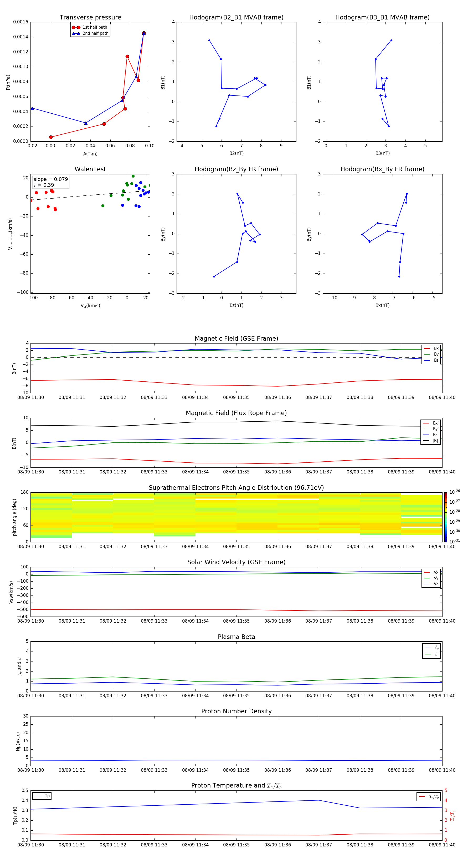
Task: Click the "Magnetic Field (Flux Rope Frame)" title
Action: pyautogui.click(x=236, y=413)
